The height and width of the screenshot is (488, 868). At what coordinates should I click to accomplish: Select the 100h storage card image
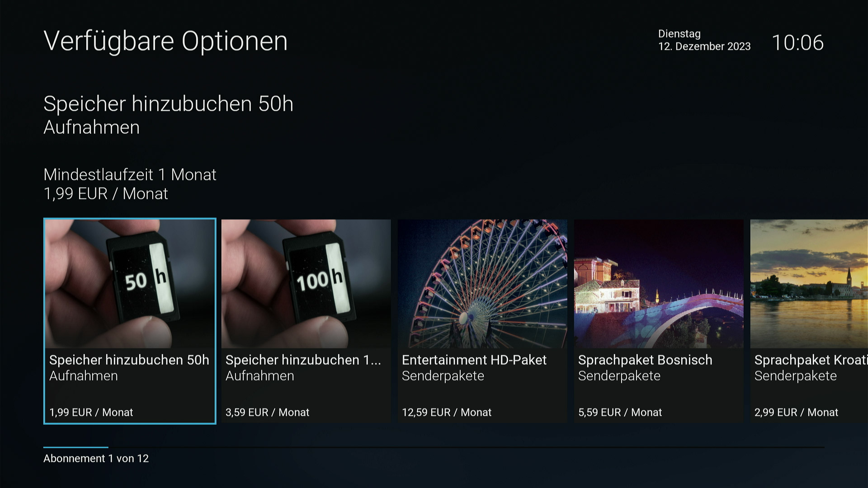tap(306, 284)
